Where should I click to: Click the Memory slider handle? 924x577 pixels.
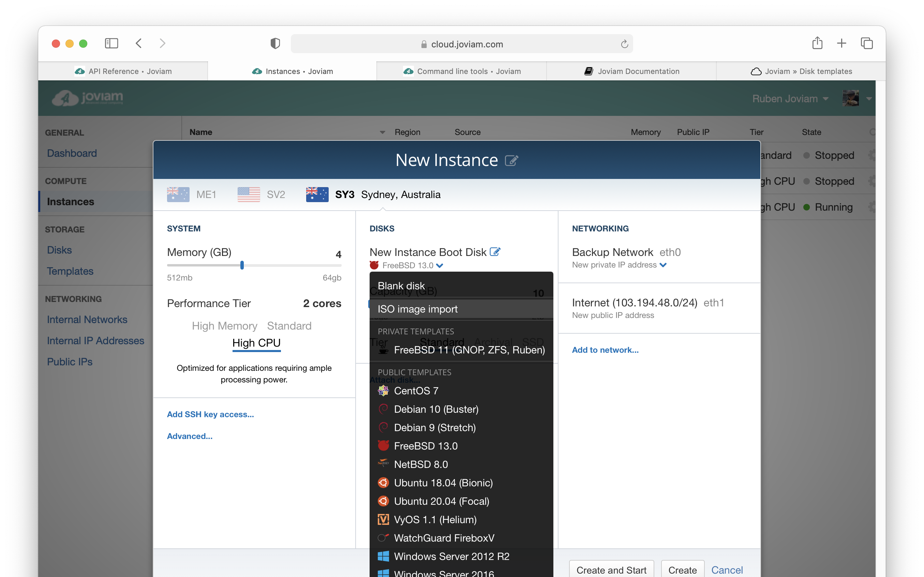(242, 265)
